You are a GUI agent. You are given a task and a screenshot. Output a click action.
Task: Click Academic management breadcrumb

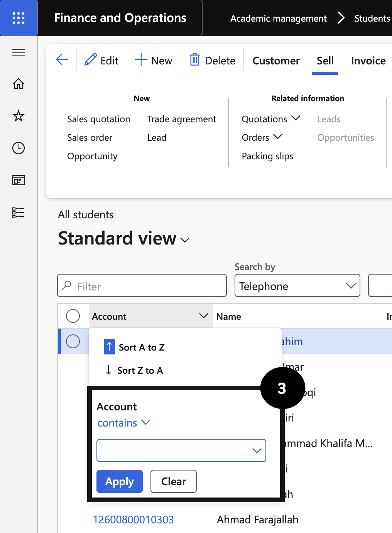point(279,18)
